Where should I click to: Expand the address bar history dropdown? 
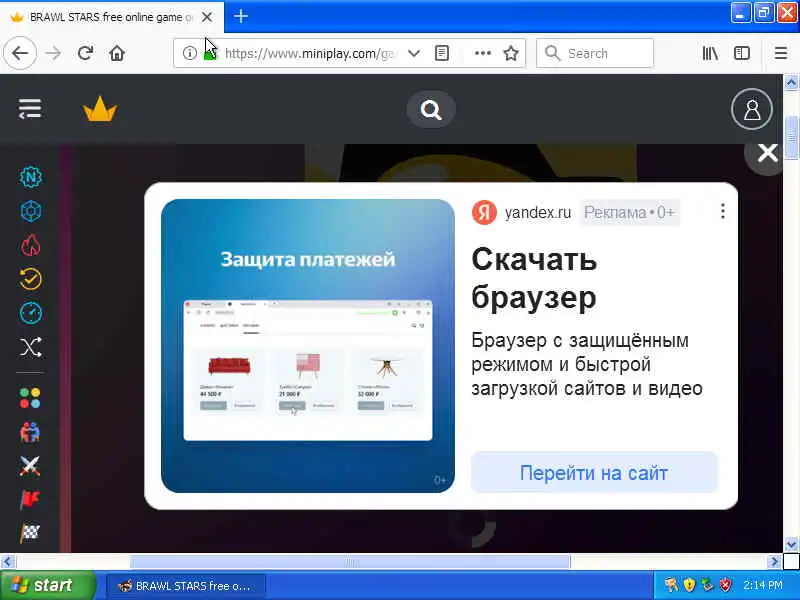[414, 53]
